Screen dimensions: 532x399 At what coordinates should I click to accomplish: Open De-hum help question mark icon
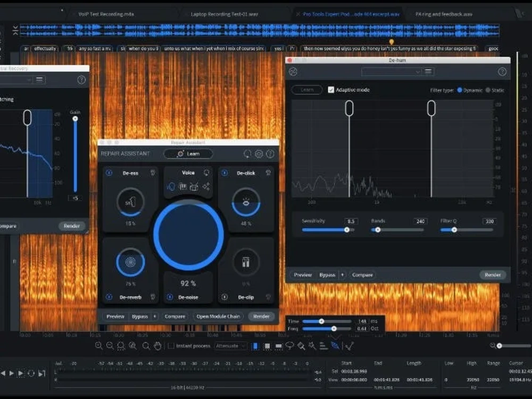pyautogui.click(x=502, y=72)
